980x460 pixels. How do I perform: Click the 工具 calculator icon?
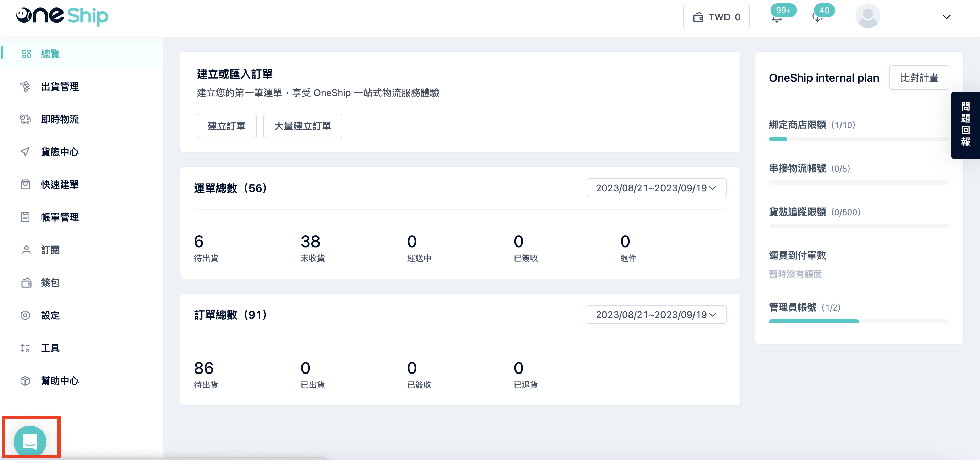(25, 348)
